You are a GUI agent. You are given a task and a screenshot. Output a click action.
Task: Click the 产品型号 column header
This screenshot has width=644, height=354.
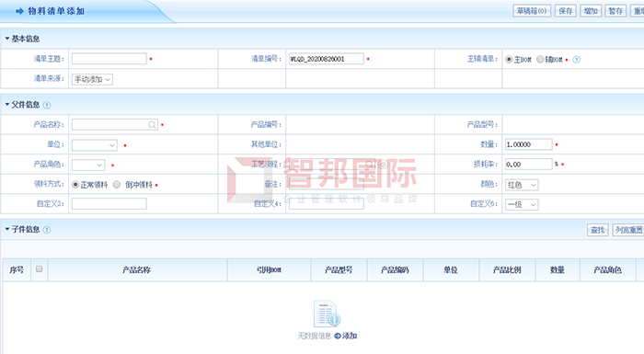coord(339,270)
